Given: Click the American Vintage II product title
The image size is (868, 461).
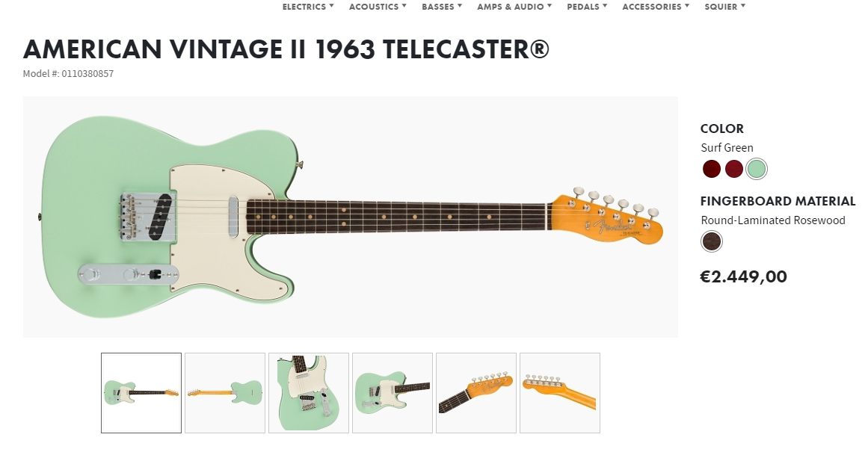Looking at the screenshot, I should click(x=286, y=49).
